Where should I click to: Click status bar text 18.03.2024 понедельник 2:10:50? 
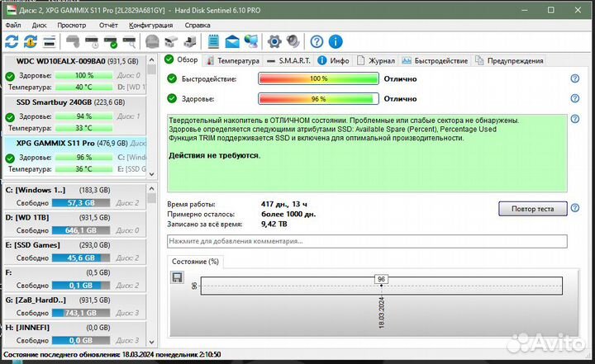[x=171, y=355]
